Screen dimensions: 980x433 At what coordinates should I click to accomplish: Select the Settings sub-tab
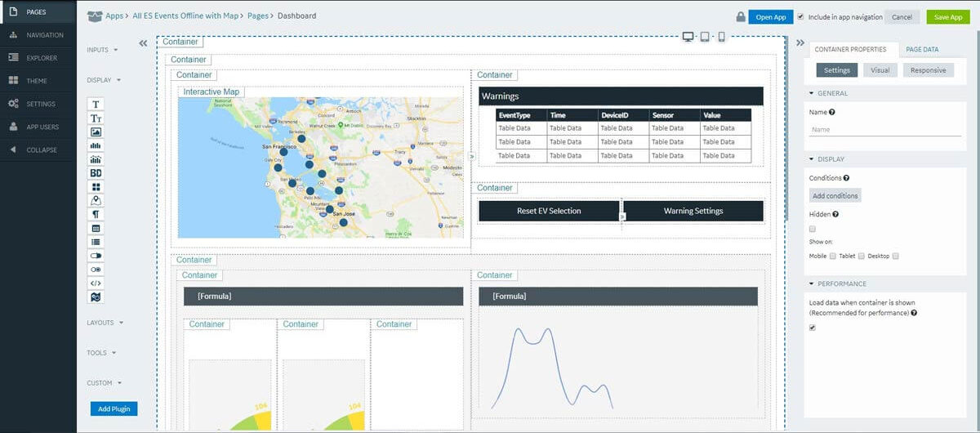pyautogui.click(x=837, y=70)
